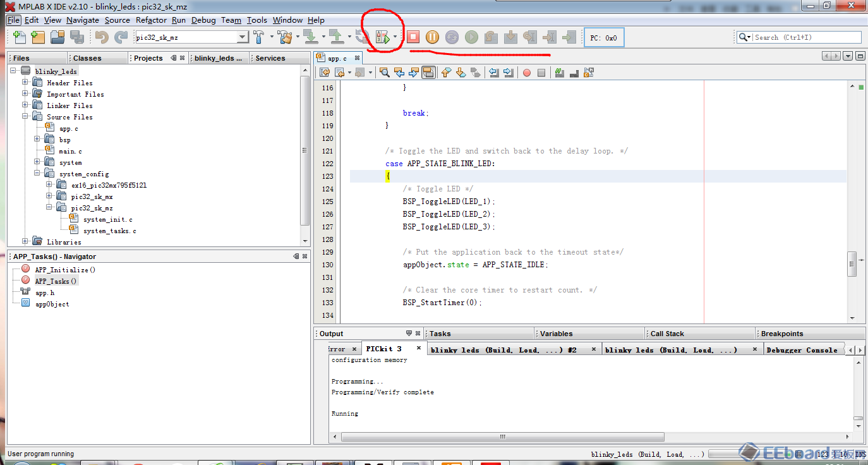Image resolution: width=868 pixels, height=465 pixels.
Task: Open the Debug Main Project dropdown arrow
Action: tap(395, 37)
